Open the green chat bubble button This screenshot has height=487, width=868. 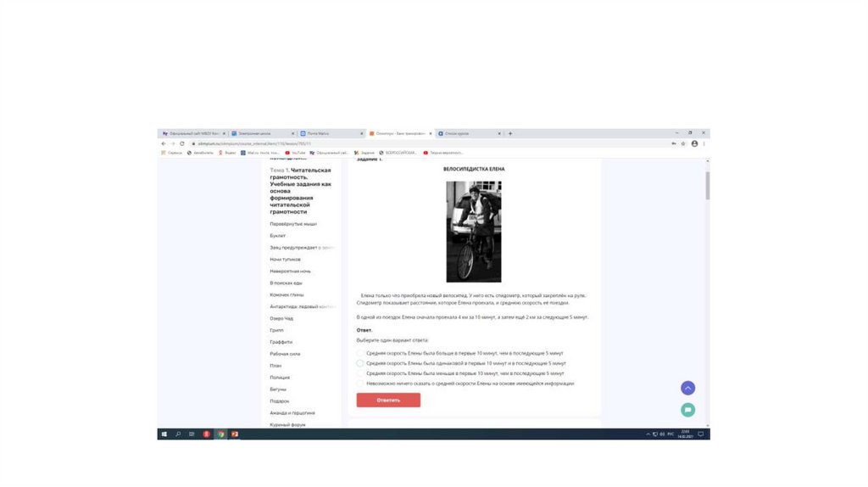tap(687, 410)
